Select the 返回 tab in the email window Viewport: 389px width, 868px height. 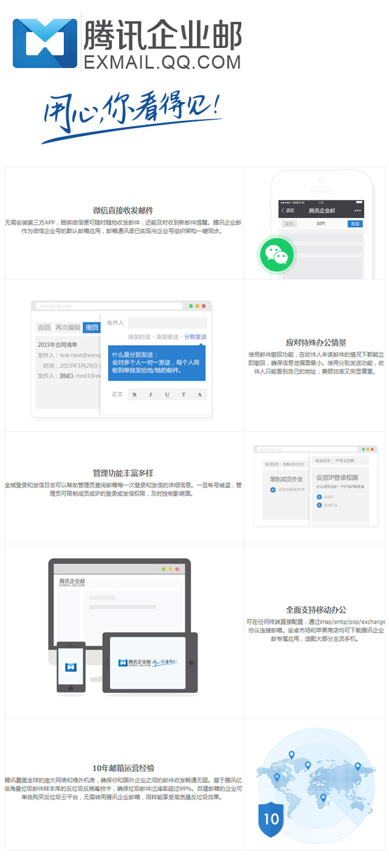click(44, 327)
